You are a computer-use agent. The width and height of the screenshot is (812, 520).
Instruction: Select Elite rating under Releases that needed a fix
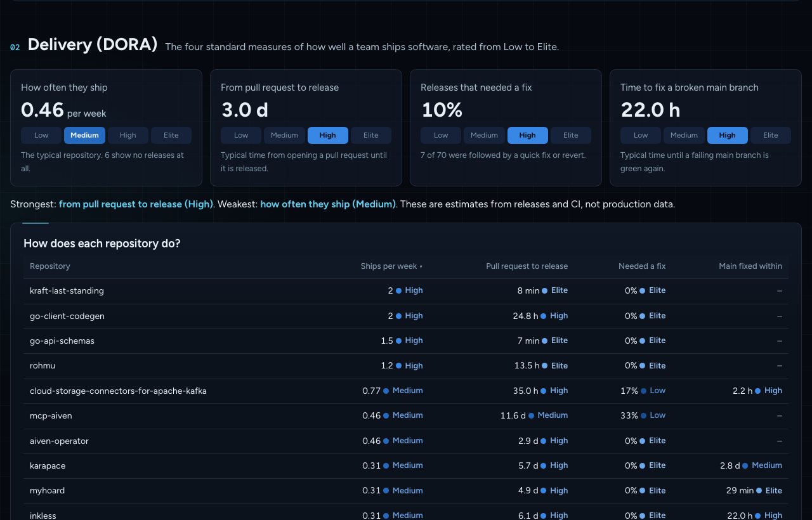[x=571, y=135]
